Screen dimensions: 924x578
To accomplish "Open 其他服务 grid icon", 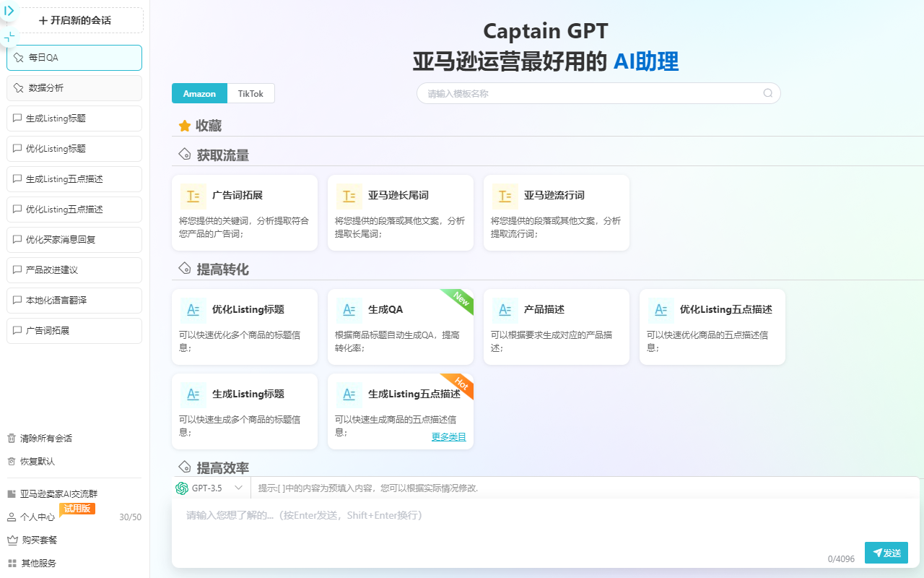I will click(x=10, y=563).
